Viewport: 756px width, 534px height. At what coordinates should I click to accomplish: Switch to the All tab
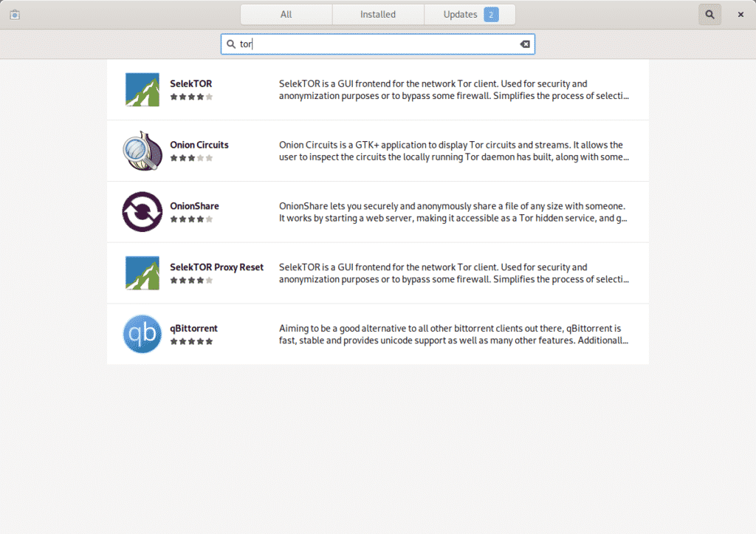(x=286, y=15)
